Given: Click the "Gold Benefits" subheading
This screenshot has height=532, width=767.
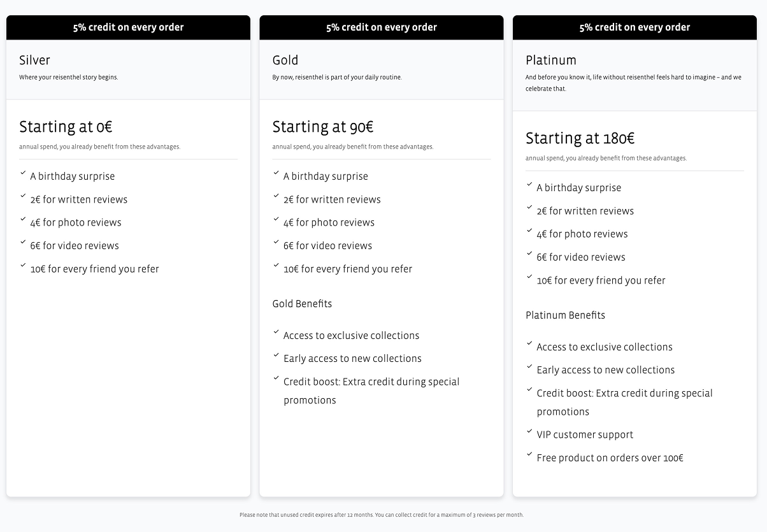Looking at the screenshot, I should pyautogui.click(x=302, y=304).
